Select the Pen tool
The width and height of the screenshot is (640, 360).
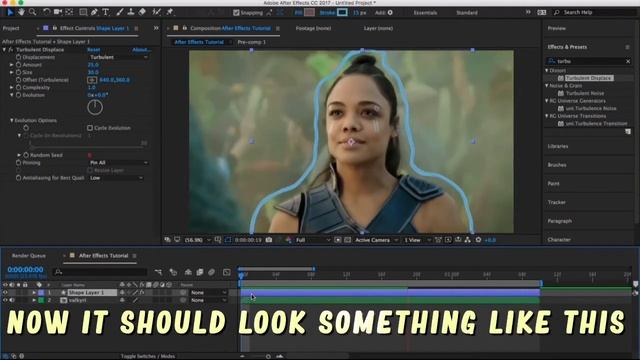(x=94, y=12)
